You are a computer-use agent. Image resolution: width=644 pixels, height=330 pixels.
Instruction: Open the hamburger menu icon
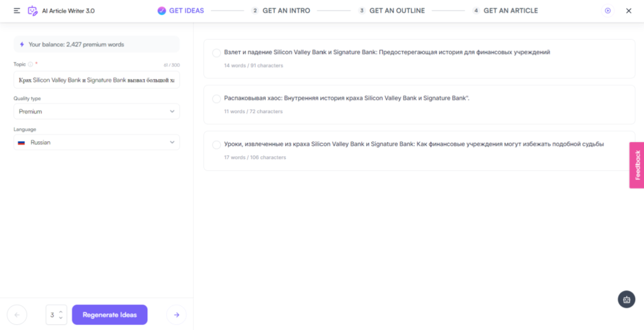click(x=17, y=11)
